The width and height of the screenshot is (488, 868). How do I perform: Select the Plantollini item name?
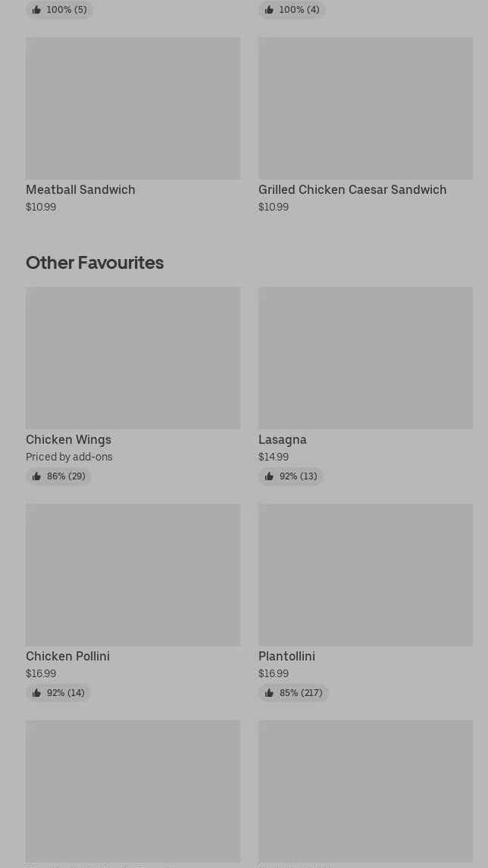[286, 656]
